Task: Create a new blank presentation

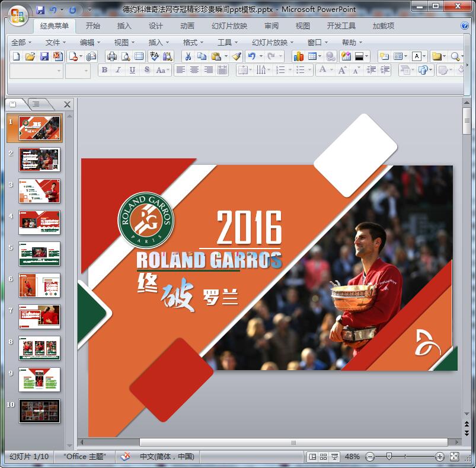Action: click(x=17, y=56)
